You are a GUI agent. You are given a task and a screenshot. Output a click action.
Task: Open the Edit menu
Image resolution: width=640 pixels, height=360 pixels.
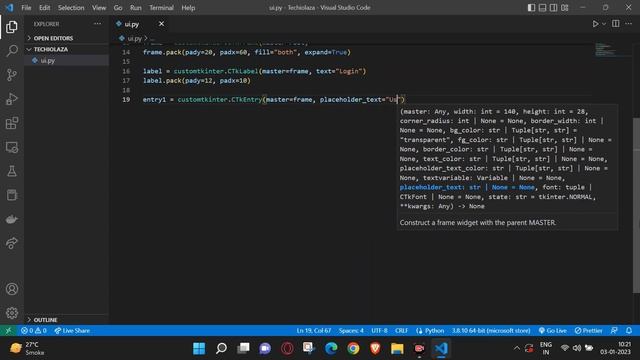tap(44, 8)
